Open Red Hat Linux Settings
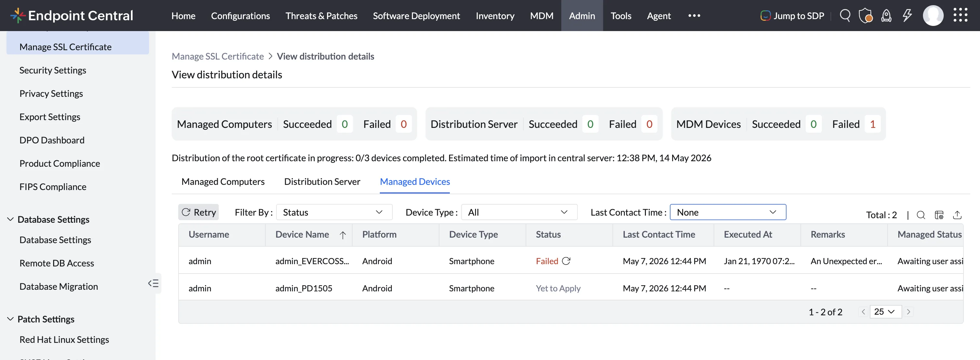The image size is (980, 360). [x=64, y=340]
